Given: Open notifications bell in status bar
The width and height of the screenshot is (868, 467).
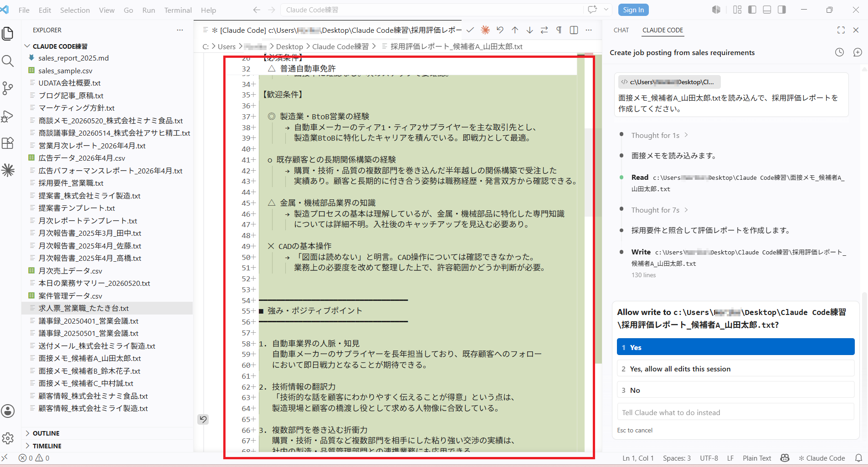Looking at the screenshot, I should point(858,458).
